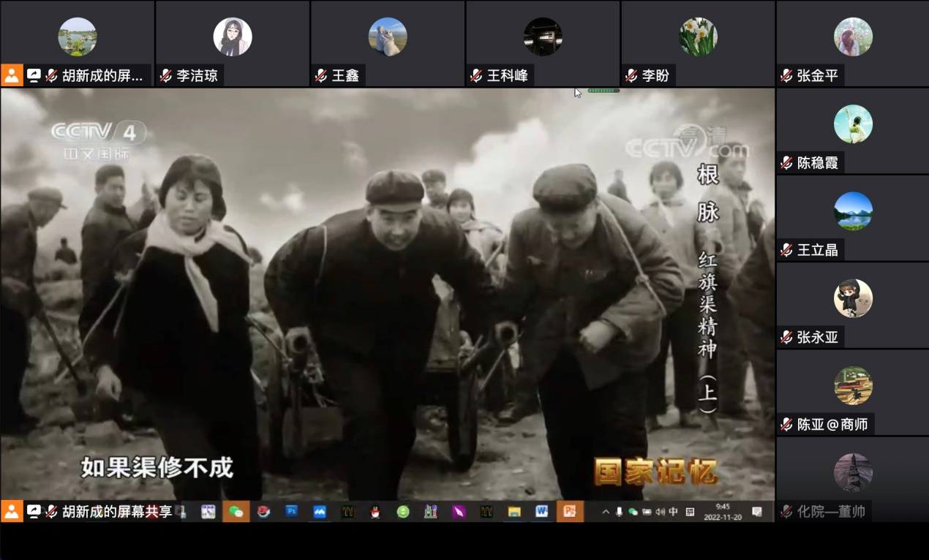Click the 胡新成的屏幕共享 label at bottom
This screenshot has height=560, width=929.
click(116, 512)
